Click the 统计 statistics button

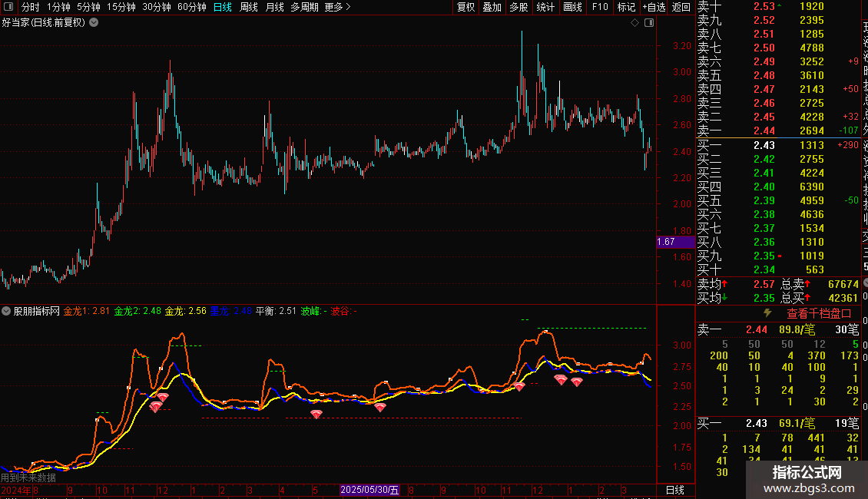tap(545, 7)
